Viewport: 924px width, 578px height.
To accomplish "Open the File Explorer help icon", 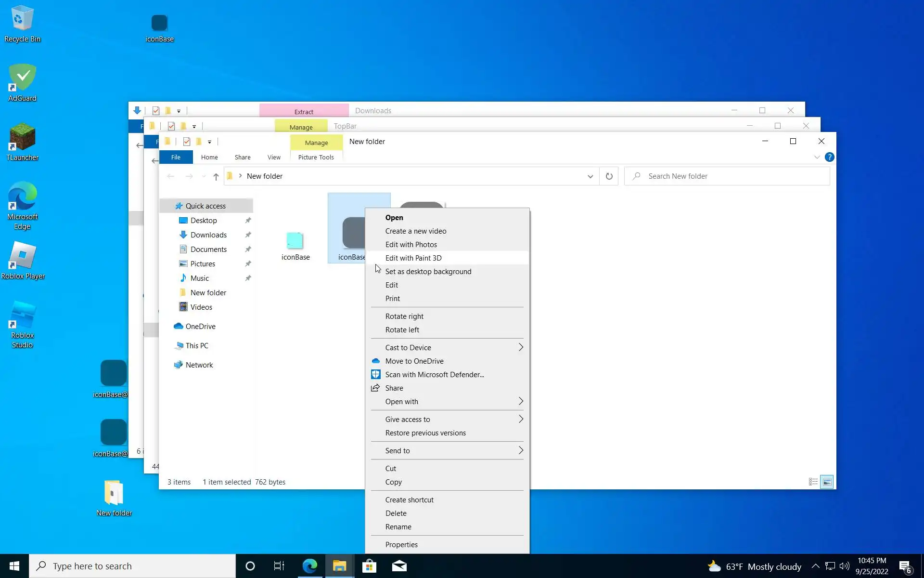I will (x=829, y=157).
